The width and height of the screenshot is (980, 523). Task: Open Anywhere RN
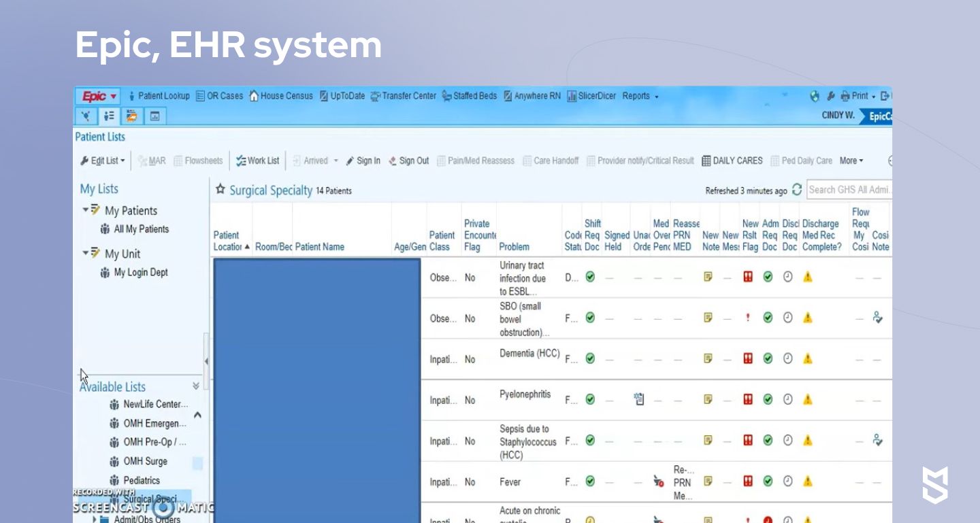pyautogui.click(x=532, y=96)
